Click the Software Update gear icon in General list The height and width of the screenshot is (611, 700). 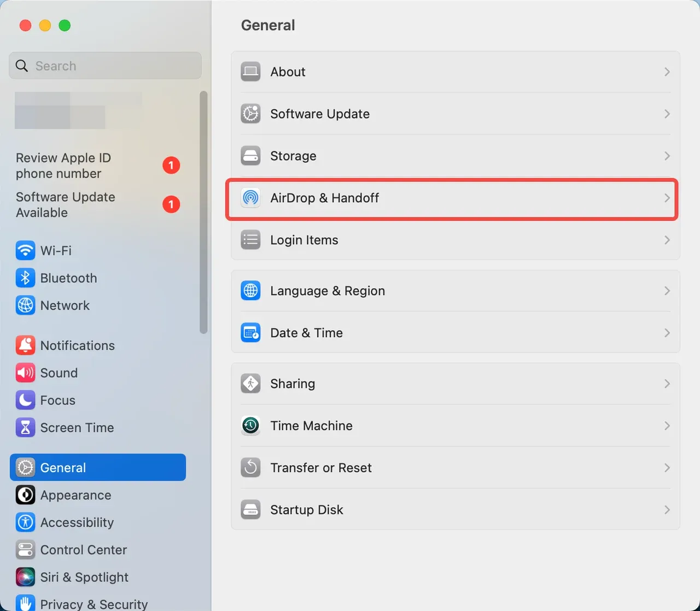click(x=250, y=114)
